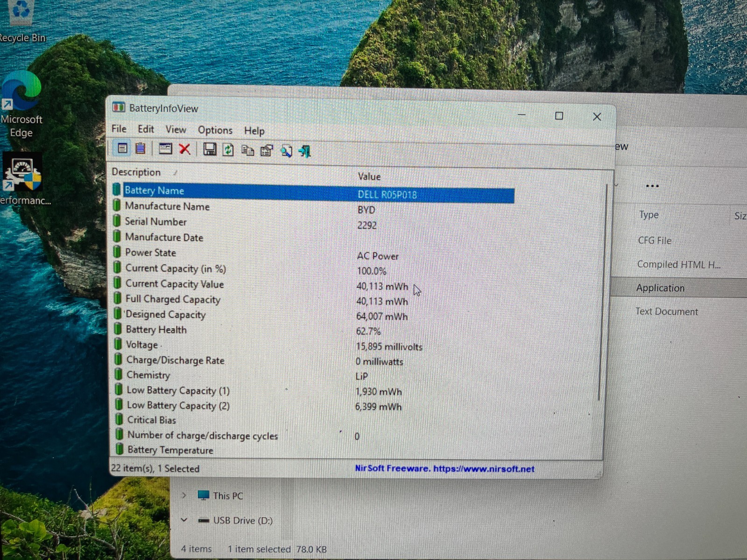Image resolution: width=747 pixels, height=560 pixels.
Task: Select the Low Battery Capacity (2) row
Action: pyautogui.click(x=313, y=406)
